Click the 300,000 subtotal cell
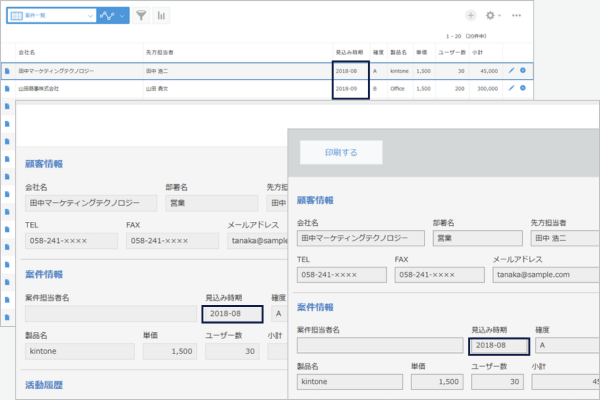 coord(488,89)
